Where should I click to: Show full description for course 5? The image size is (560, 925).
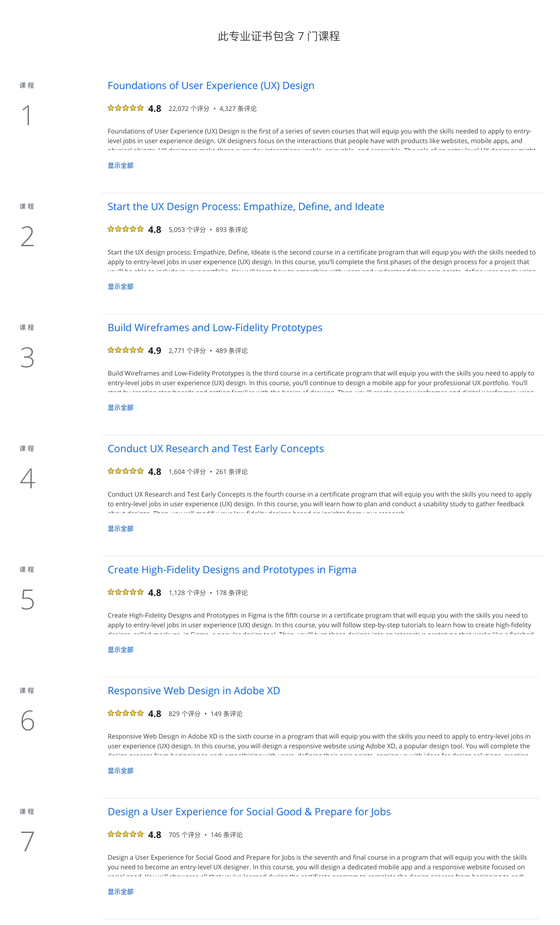(x=121, y=650)
